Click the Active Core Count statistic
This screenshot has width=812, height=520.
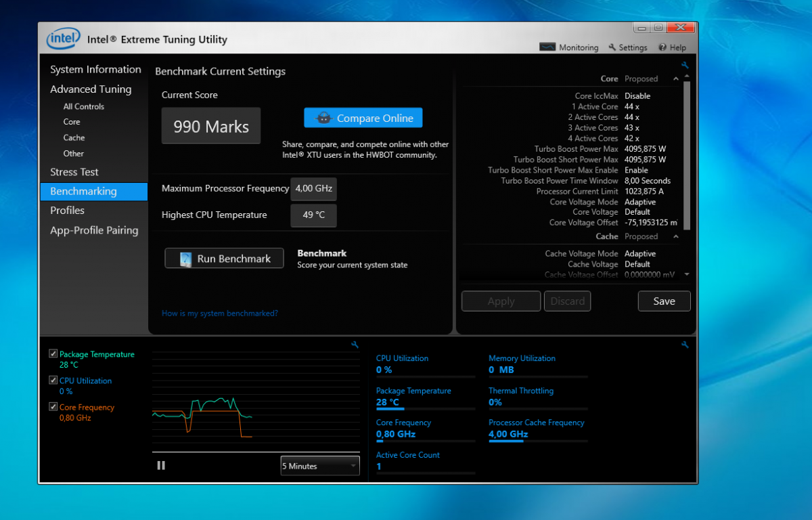coord(426,461)
